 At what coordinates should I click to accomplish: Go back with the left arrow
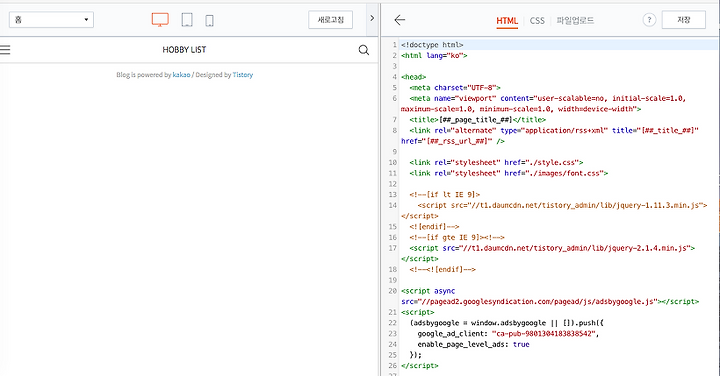400,20
